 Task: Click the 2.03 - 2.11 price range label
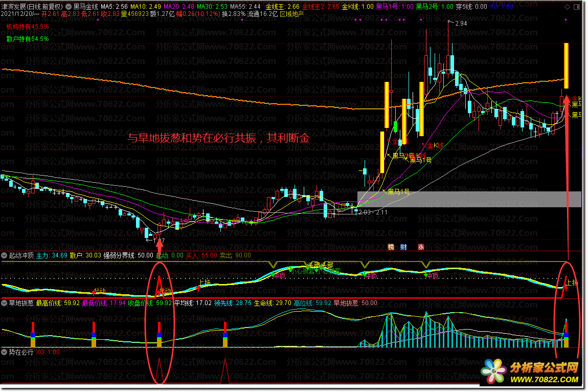pyautogui.click(x=373, y=212)
